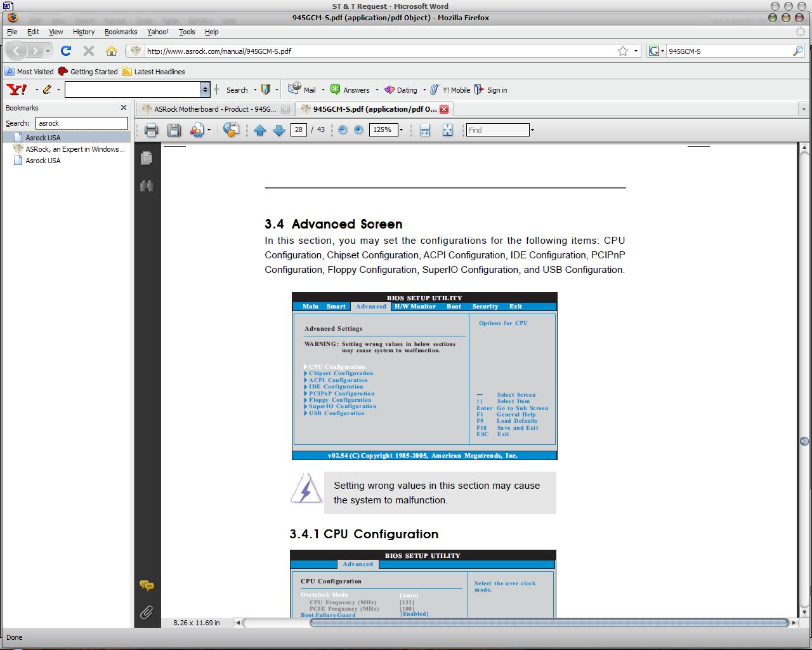Click the PDF Find field
Image resolution: width=812 pixels, height=650 pixels.
498,130
